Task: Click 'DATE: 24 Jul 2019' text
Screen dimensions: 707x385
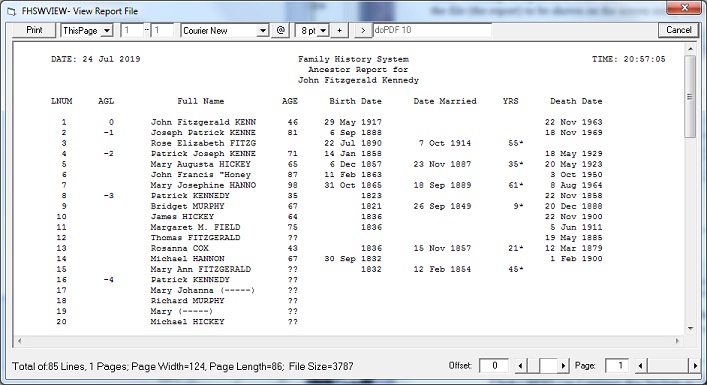Action: [x=96, y=59]
